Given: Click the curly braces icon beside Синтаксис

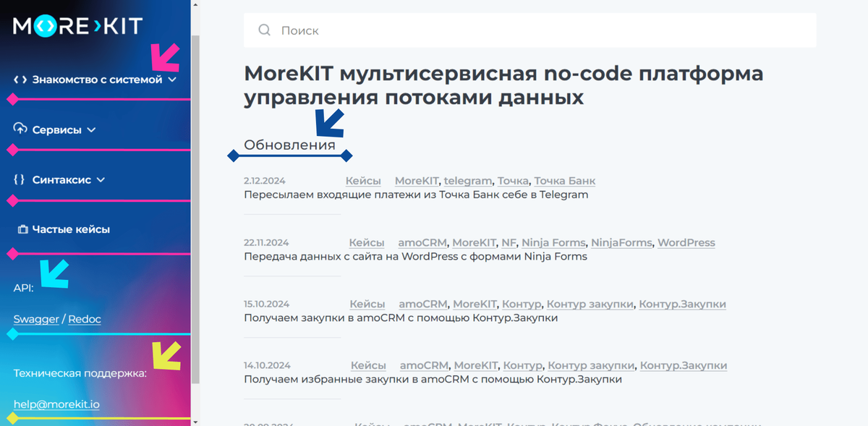Looking at the screenshot, I should click(20, 179).
